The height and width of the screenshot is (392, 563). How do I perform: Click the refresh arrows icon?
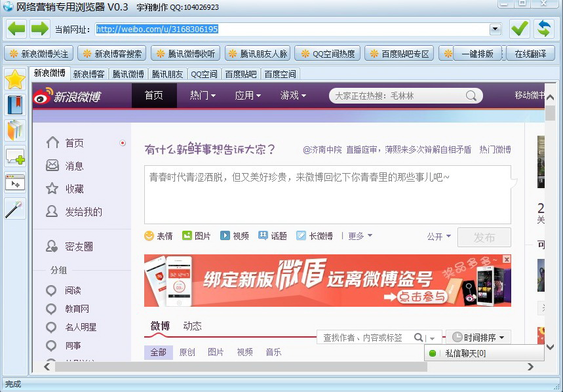pos(543,29)
